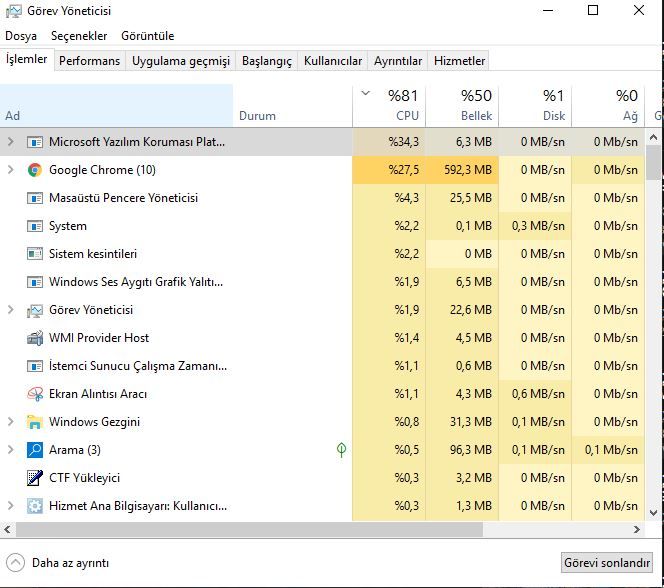Click the System process icon
The image size is (664, 588).
point(35,226)
